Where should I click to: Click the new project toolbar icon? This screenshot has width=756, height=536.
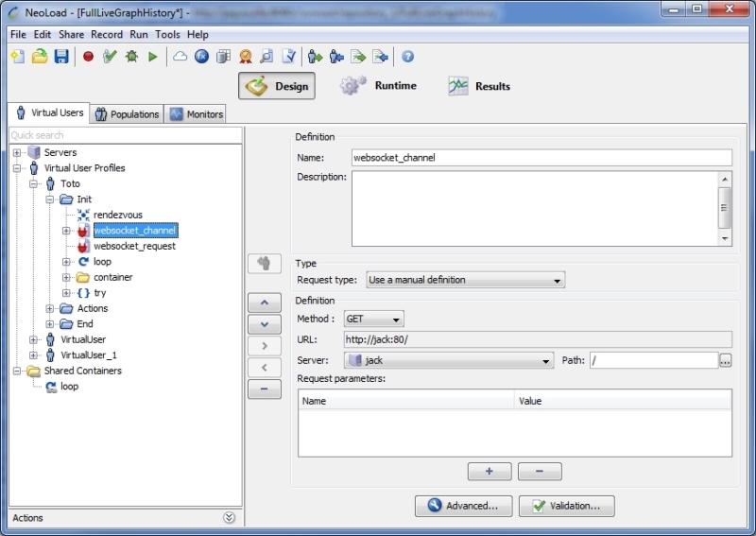[x=17, y=57]
